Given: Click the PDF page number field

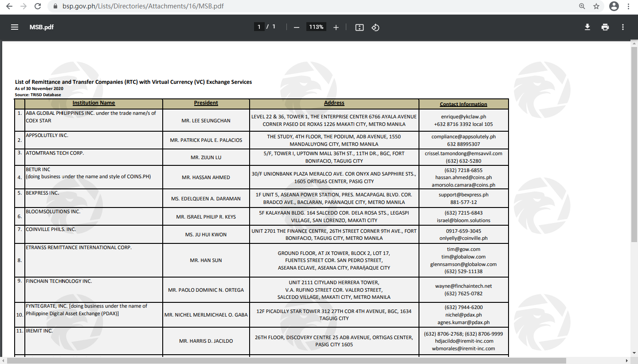Looking at the screenshot, I should click(x=259, y=27).
